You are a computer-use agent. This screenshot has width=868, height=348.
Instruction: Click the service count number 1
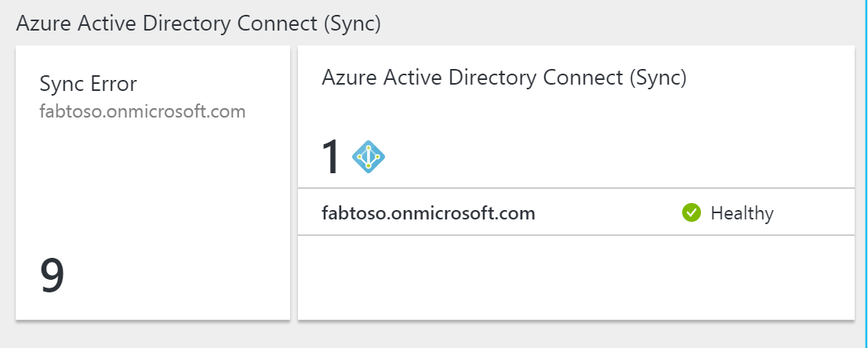click(x=332, y=158)
